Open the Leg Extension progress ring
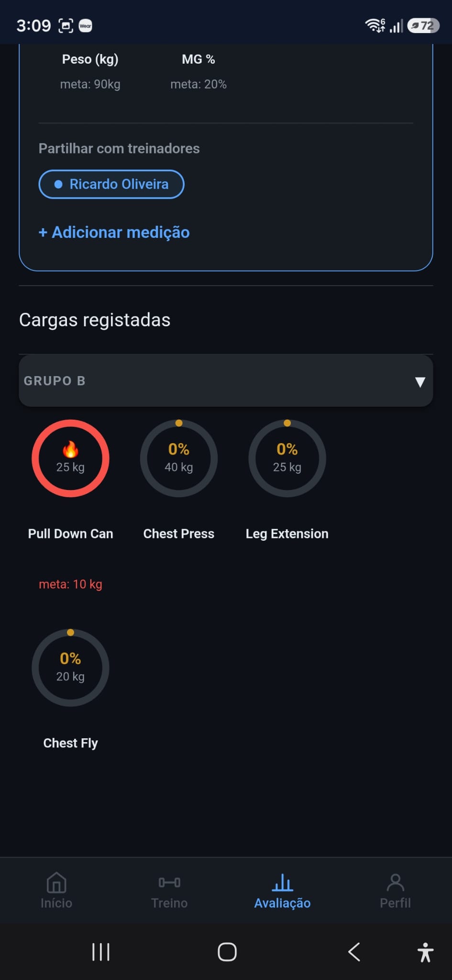The width and height of the screenshot is (452, 980). 287,458
